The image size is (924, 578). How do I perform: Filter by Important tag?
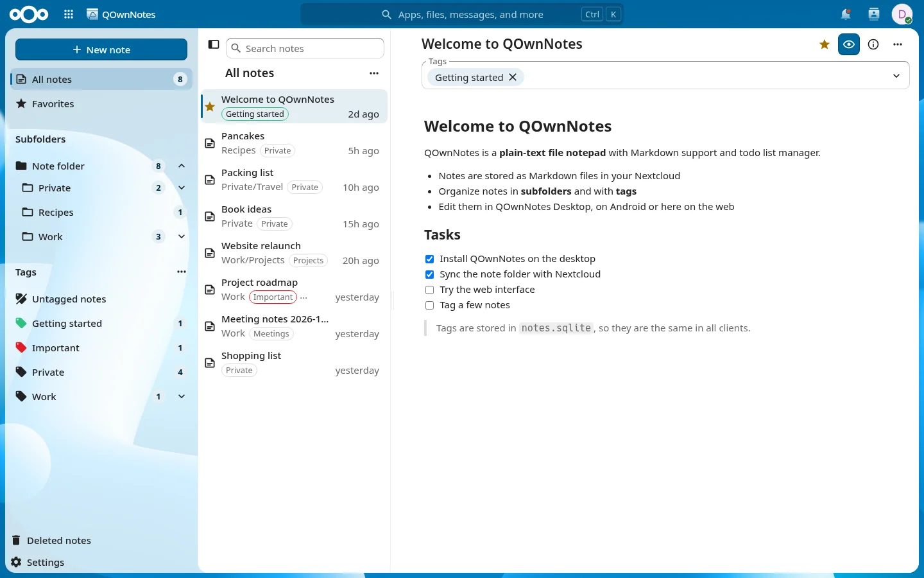coord(101,347)
